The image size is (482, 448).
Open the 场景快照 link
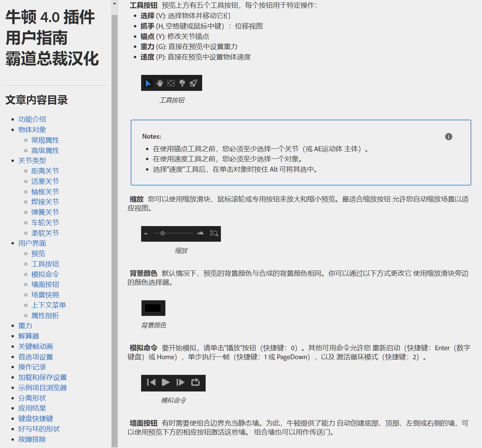[45, 295]
